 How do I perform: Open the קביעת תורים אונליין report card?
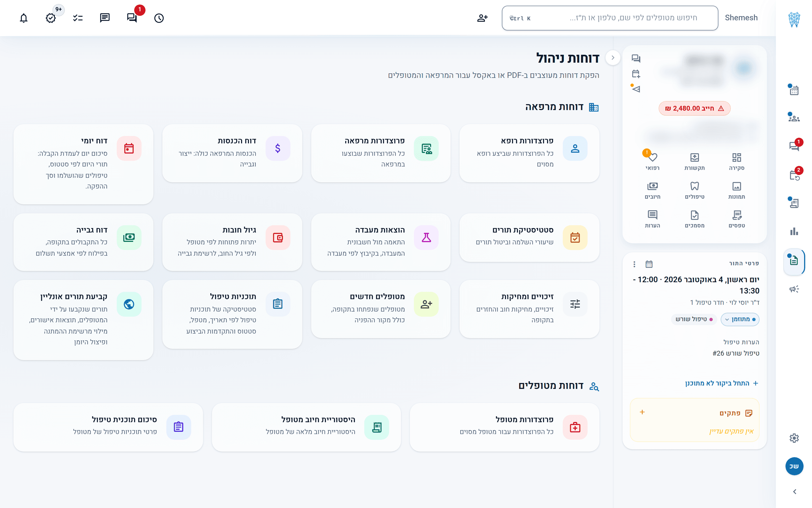coord(83,320)
